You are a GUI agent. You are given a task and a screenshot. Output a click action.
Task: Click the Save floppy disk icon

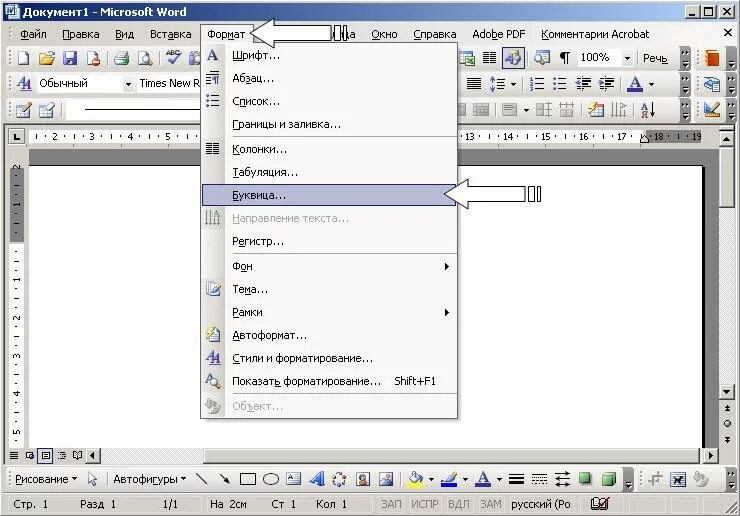[70, 58]
